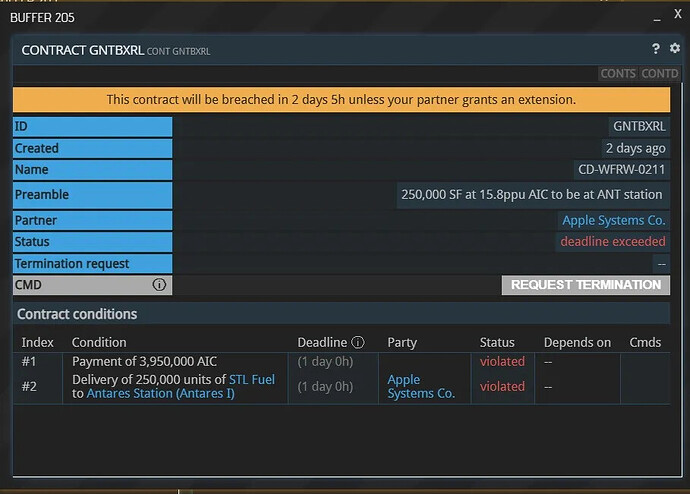Screen dimensions: 690x494
Task: Click the orange breach warning banner
Action: (x=341, y=99)
